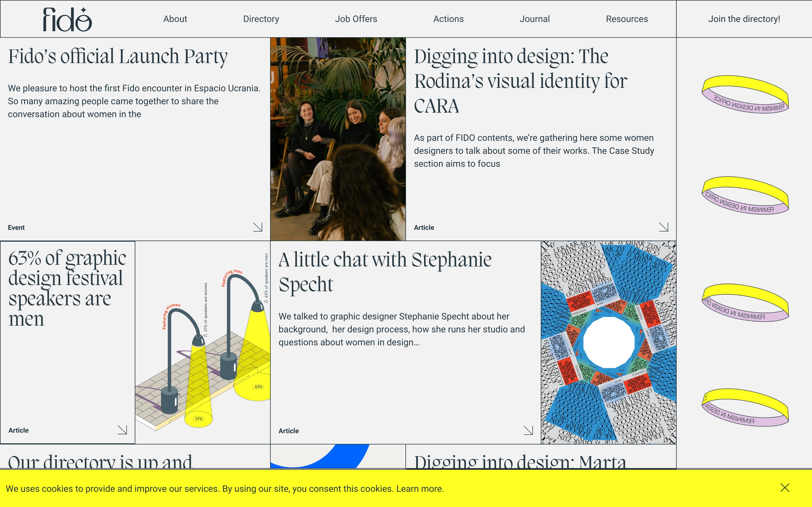Click Join the directory! button
Screen dimensions: 812x507
[x=744, y=19]
